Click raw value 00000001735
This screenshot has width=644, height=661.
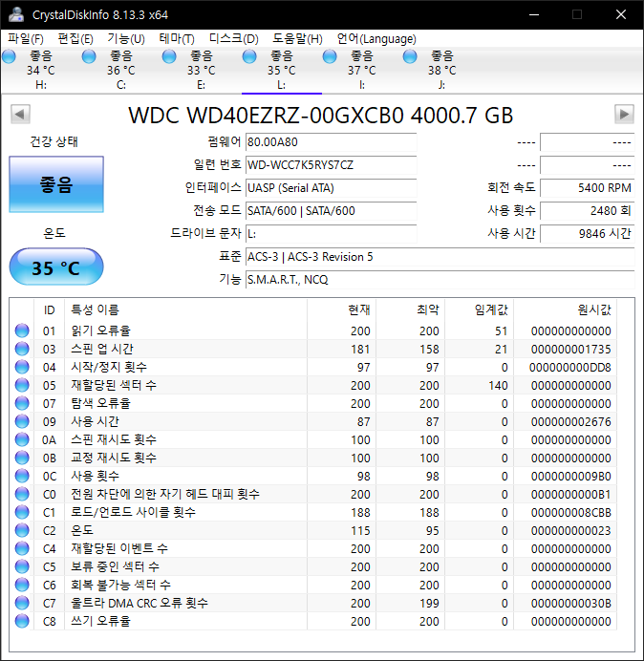(570, 350)
